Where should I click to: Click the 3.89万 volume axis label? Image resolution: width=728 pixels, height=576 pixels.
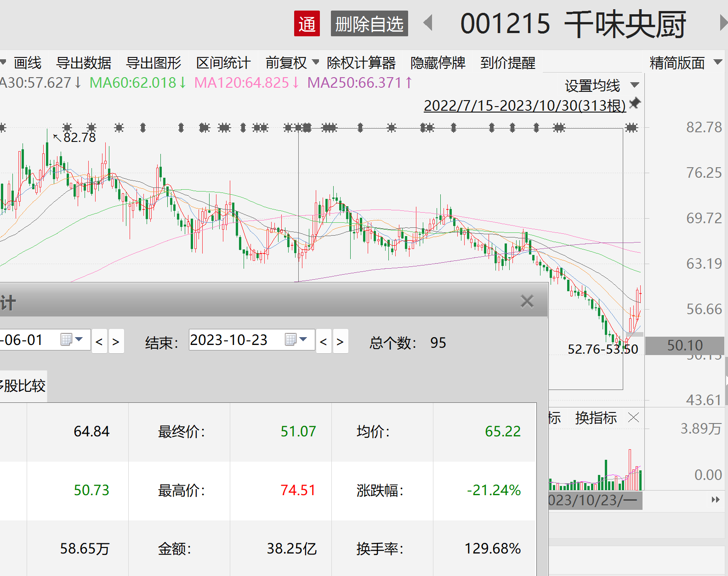[701, 429]
